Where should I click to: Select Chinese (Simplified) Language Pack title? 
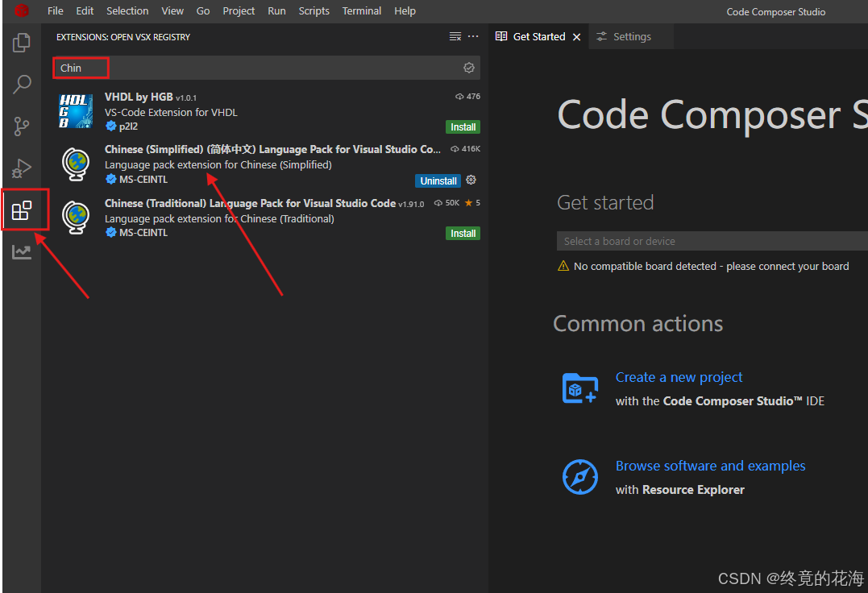[272, 149]
